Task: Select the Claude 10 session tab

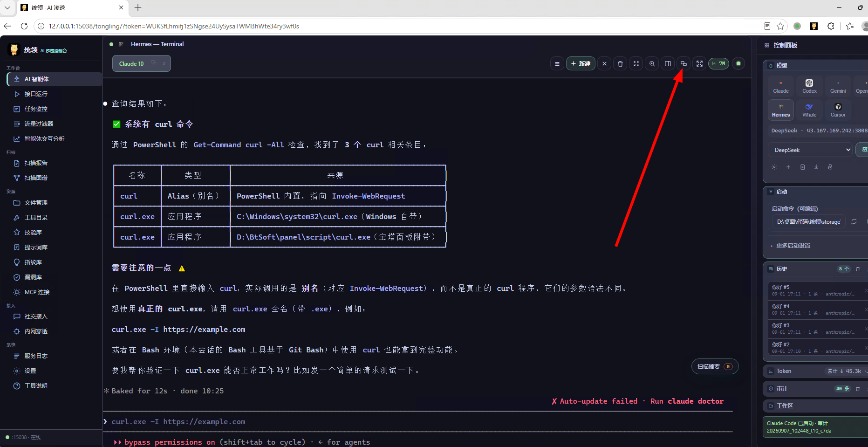Action: click(x=141, y=63)
